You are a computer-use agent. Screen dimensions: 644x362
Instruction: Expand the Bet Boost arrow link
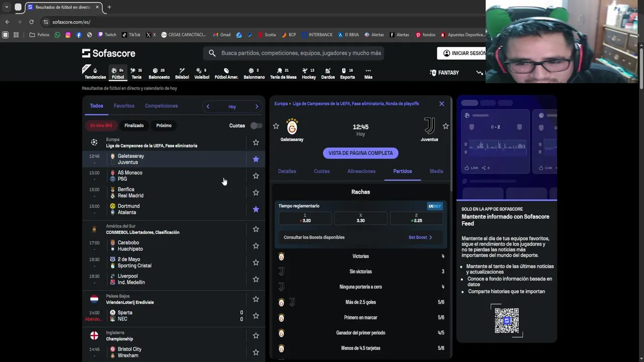(x=420, y=237)
